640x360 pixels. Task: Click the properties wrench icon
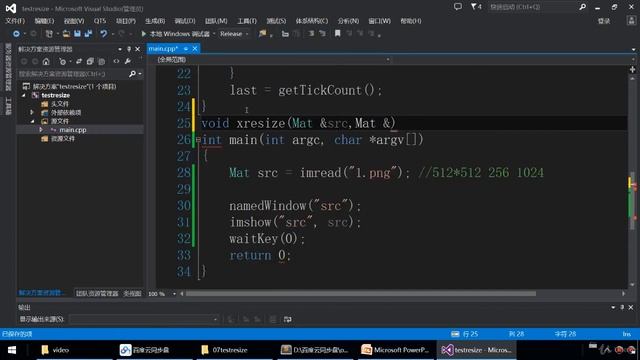(128, 61)
